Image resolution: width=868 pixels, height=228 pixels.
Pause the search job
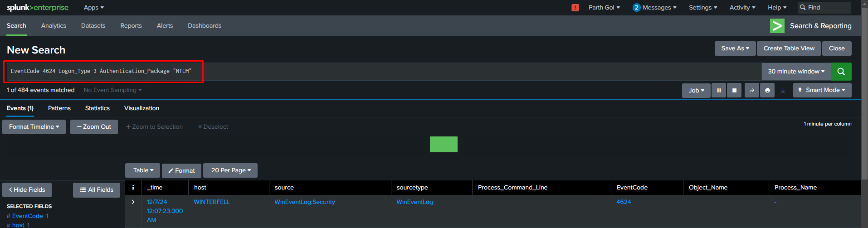pyautogui.click(x=719, y=90)
